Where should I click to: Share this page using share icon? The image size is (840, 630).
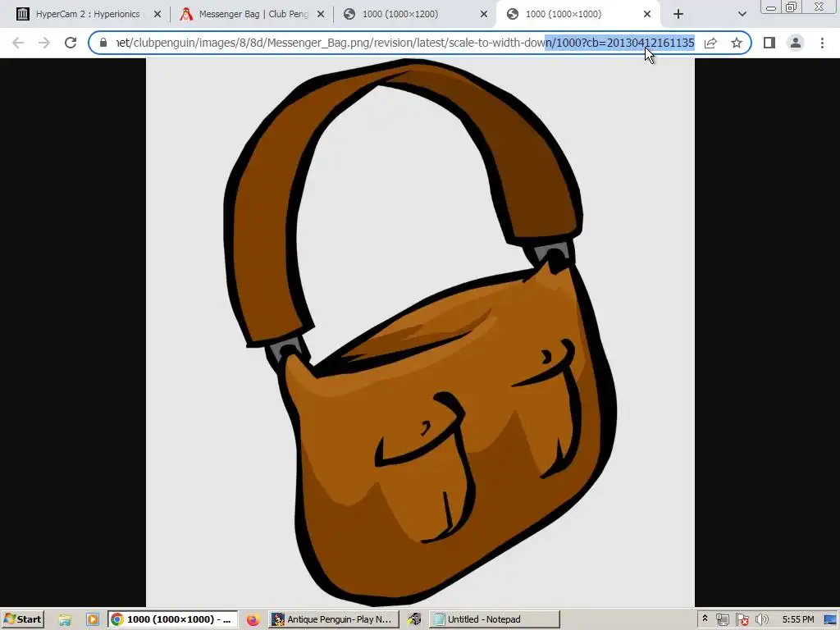(x=710, y=43)
